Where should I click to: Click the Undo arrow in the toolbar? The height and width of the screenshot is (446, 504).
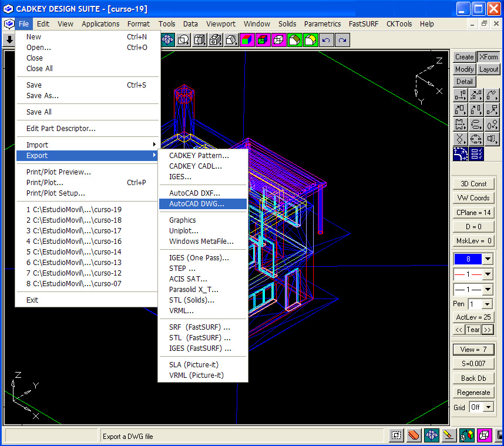pos(326,40)
